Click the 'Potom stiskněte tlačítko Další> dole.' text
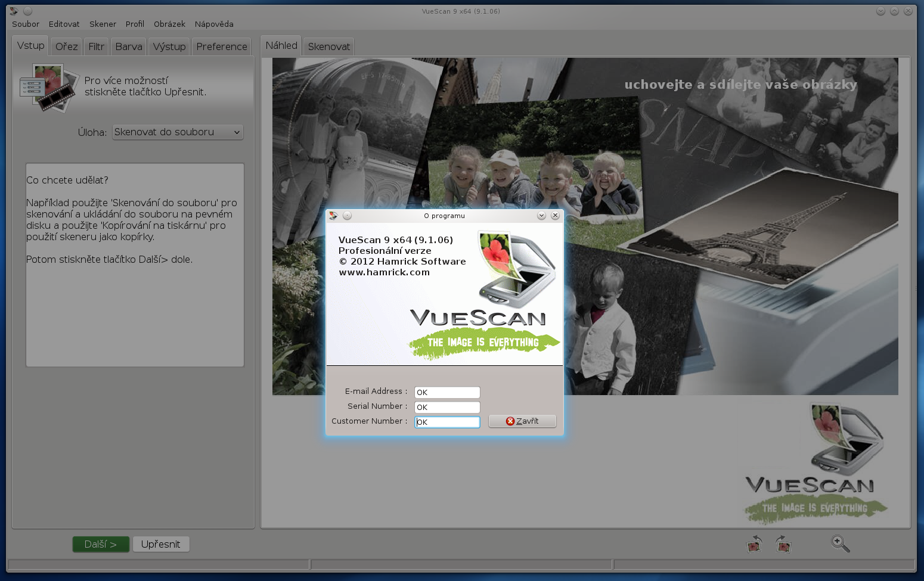 click(x=109, y=259)
